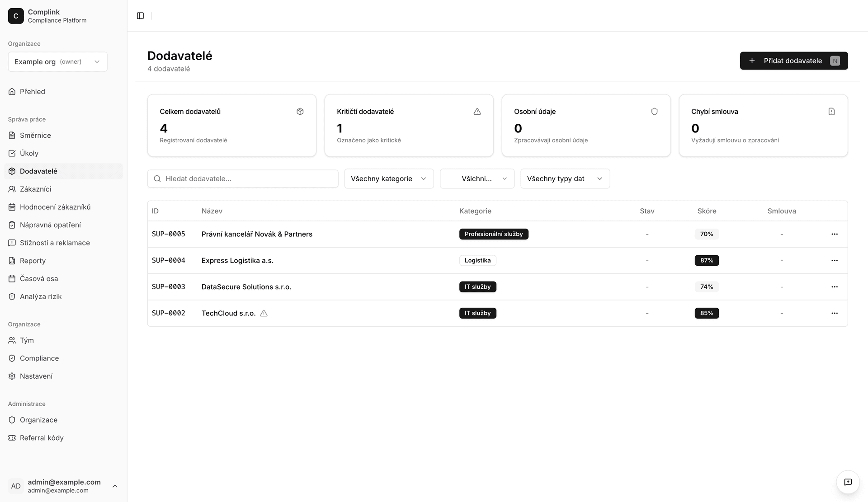Open the feedback chat icon
Screen dimensions: 868x502
click(848, 482)
